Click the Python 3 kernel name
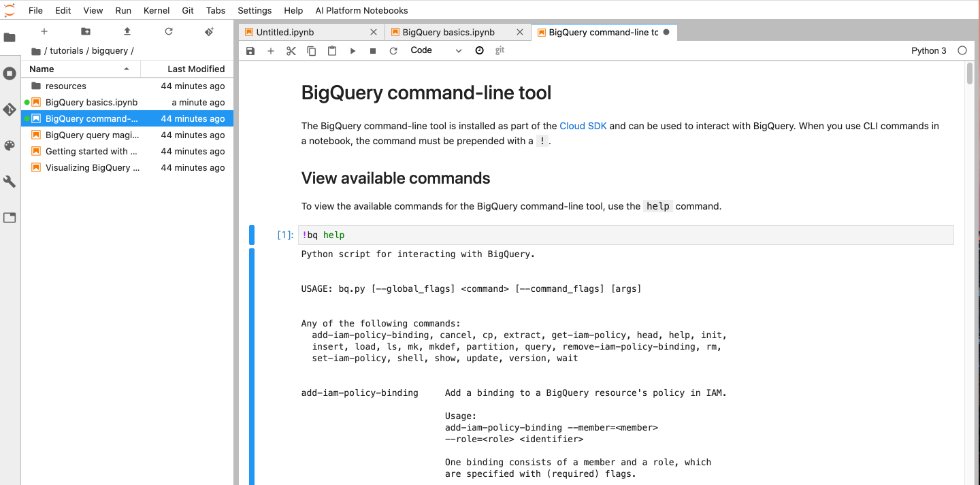 tap(928, 50)
